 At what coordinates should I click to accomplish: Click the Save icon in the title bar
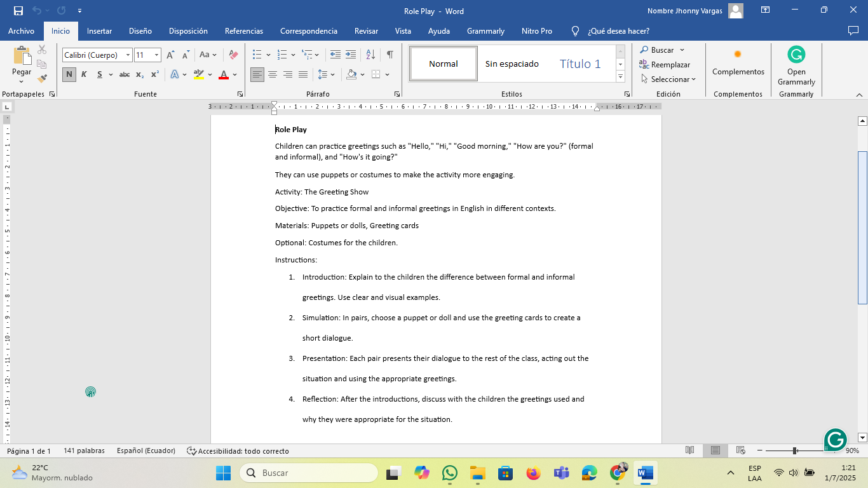(18, 11)
